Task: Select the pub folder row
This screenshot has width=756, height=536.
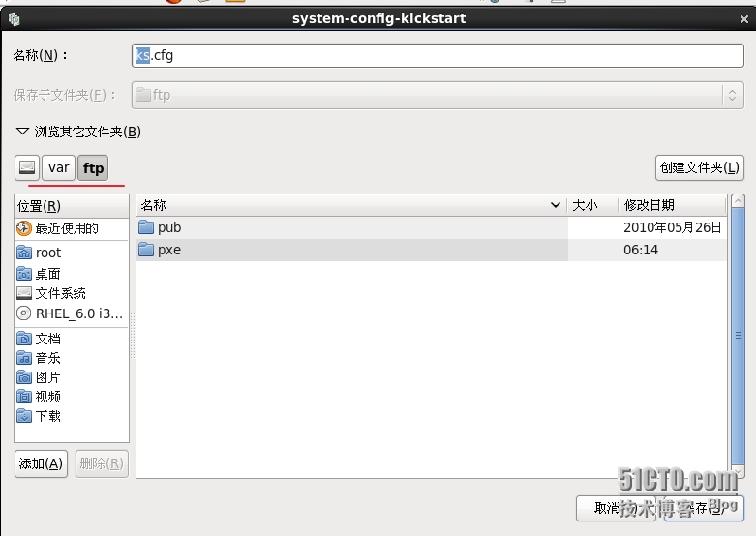Action: pos(432,227)
